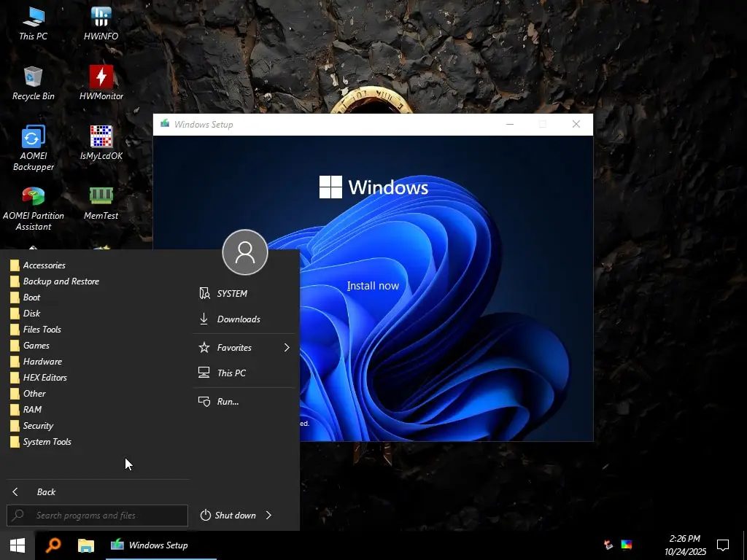Open File Explorer from the taskbar
747x560 pixels.
pos(85,545)
